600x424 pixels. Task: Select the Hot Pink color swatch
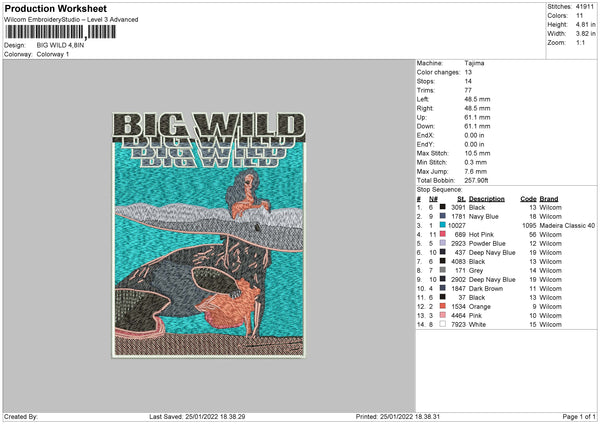pyautogui.click(x=442, y=234)
